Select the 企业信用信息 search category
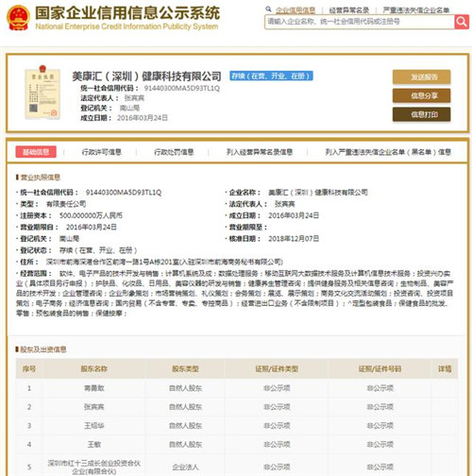Image resolution: width=472 pixels, height=476 pixels. coord(295,10)
